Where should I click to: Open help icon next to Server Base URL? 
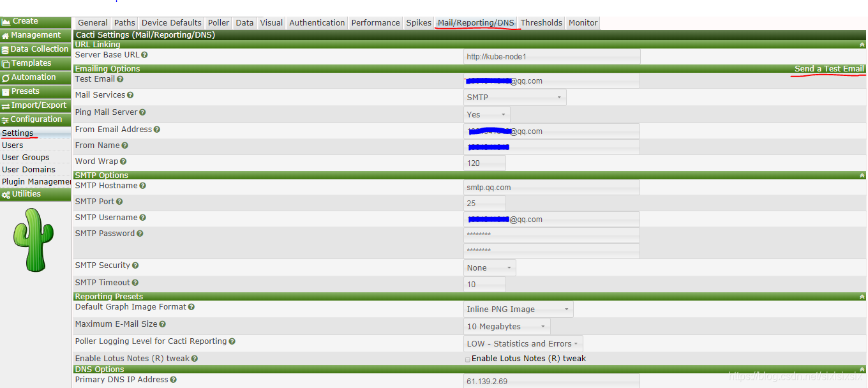(144, 56)
